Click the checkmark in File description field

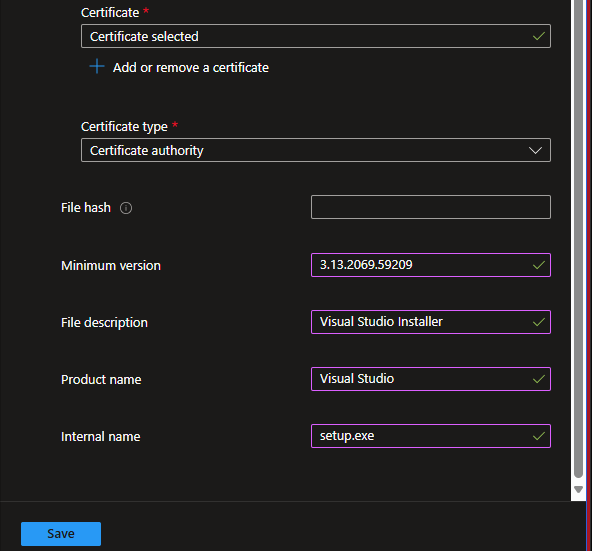click(538, 322)
